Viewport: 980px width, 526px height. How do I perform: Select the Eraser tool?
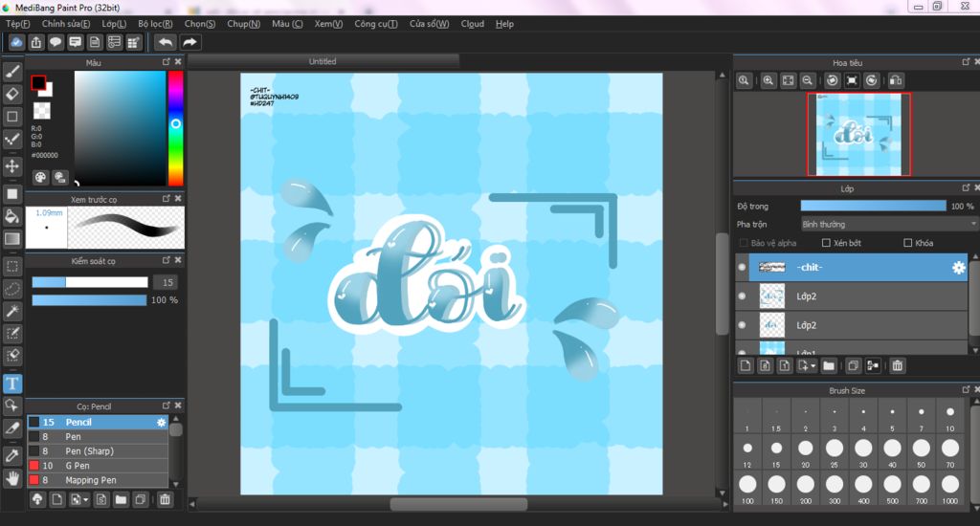[x=12, y=95]
